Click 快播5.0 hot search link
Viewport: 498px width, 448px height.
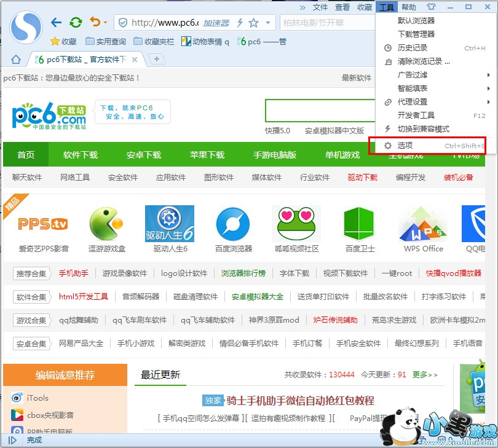click(277, 131)
